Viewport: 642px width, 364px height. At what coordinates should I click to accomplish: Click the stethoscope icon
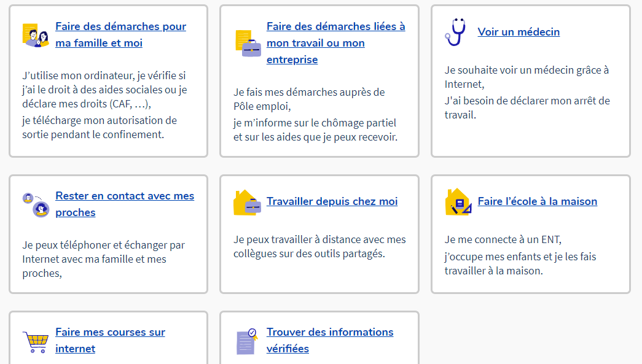455,32
